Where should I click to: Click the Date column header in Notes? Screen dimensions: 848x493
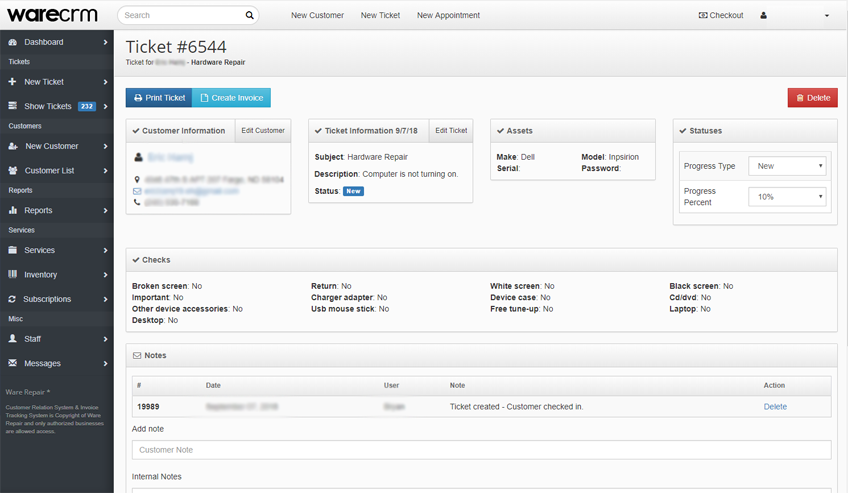tap(213, 385)
